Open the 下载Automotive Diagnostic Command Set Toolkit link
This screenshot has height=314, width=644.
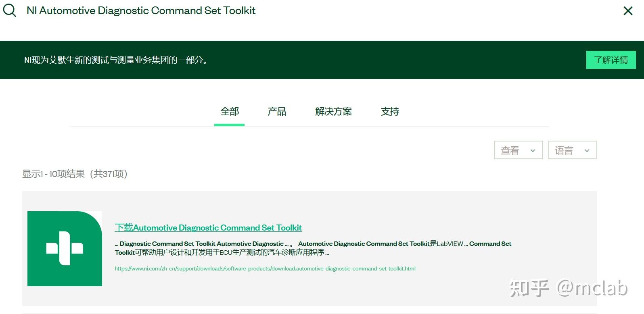(x=208, y=228)
